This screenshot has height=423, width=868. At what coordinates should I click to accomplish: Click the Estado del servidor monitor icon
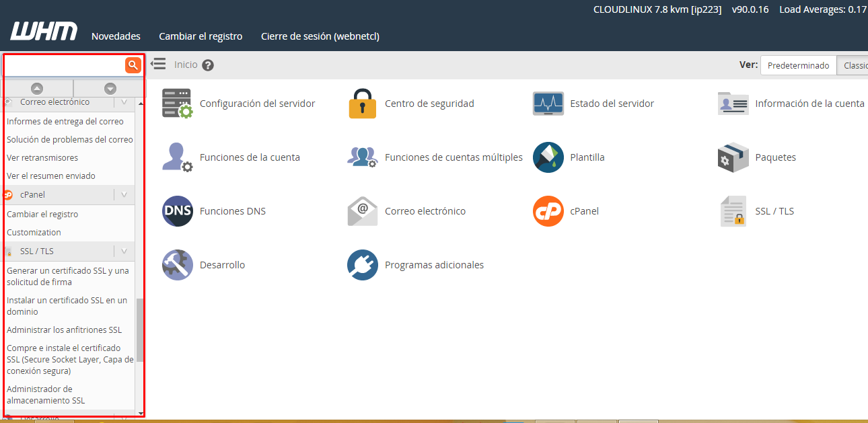(x=548, y=104)
